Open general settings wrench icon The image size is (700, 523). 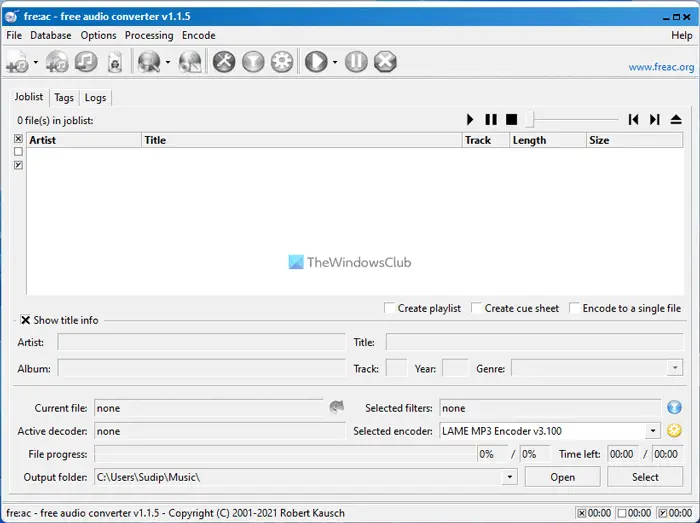pos(224,62)
